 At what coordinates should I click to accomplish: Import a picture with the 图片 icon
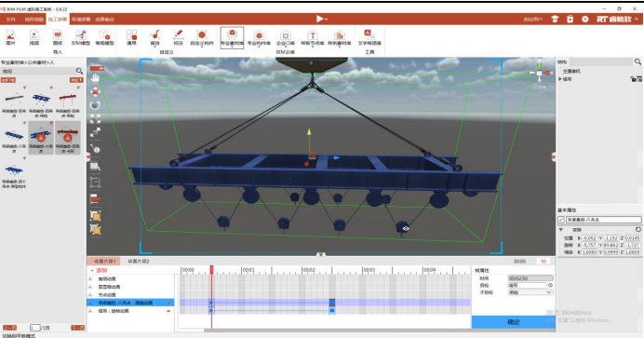click(10, 37)
